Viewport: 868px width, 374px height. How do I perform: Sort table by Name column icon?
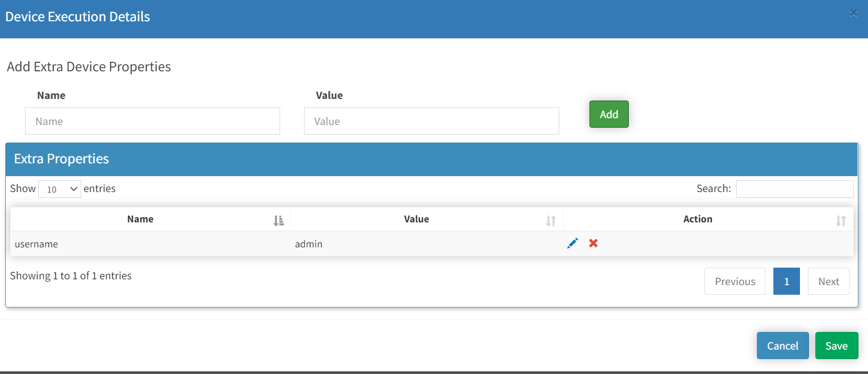[x=279, y=220]
